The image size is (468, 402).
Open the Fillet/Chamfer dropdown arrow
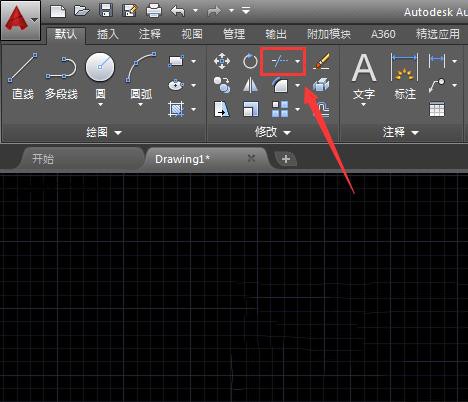[x=297, y=85]
